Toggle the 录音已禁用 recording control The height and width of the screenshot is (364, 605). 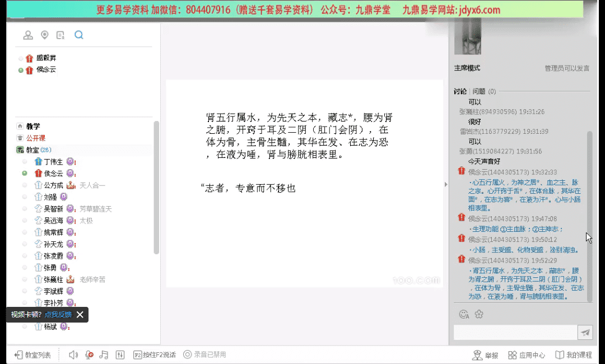click(x=204, y=354)
